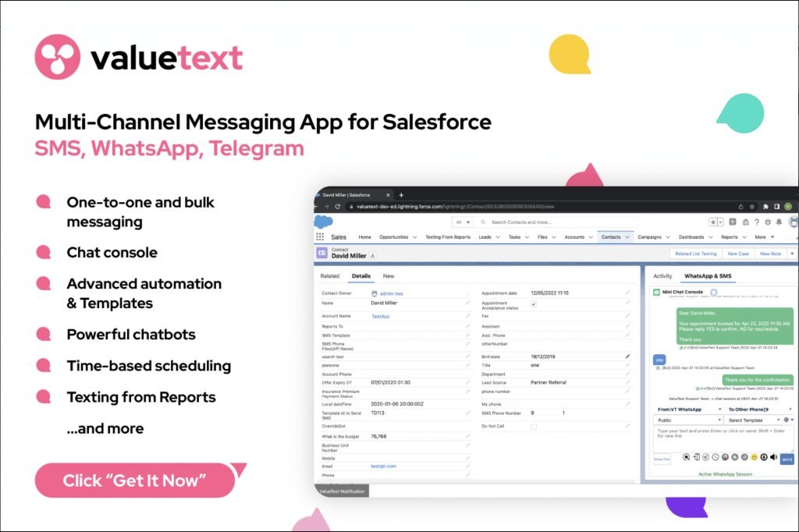Open the More navigation dropdown
This screenshot has height=532, width=799.
point(765,237)
